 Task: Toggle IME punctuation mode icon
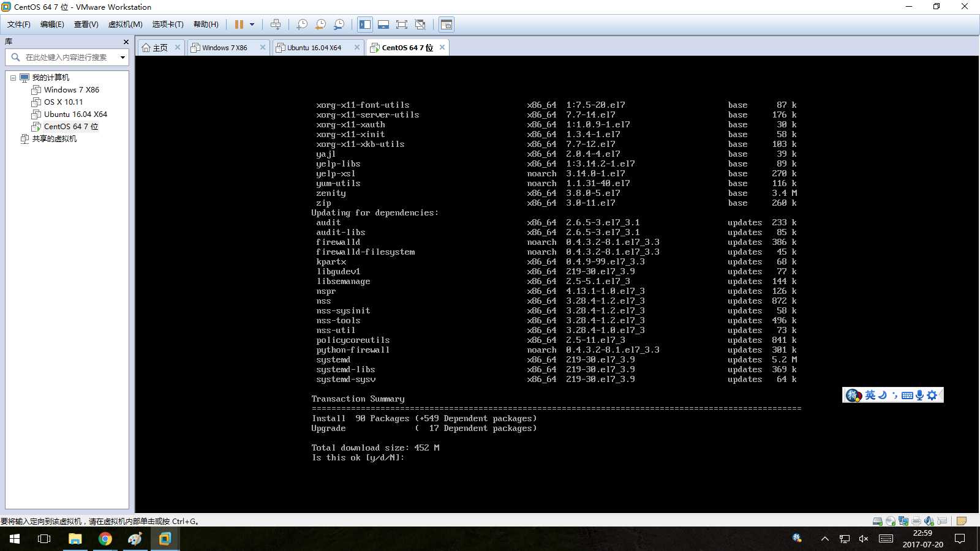point(895,395)
